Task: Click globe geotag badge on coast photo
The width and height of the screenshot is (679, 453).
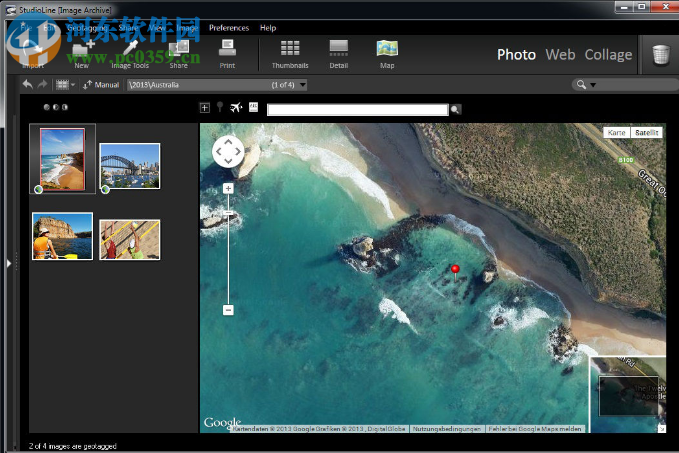Action: tap(39, 189)
